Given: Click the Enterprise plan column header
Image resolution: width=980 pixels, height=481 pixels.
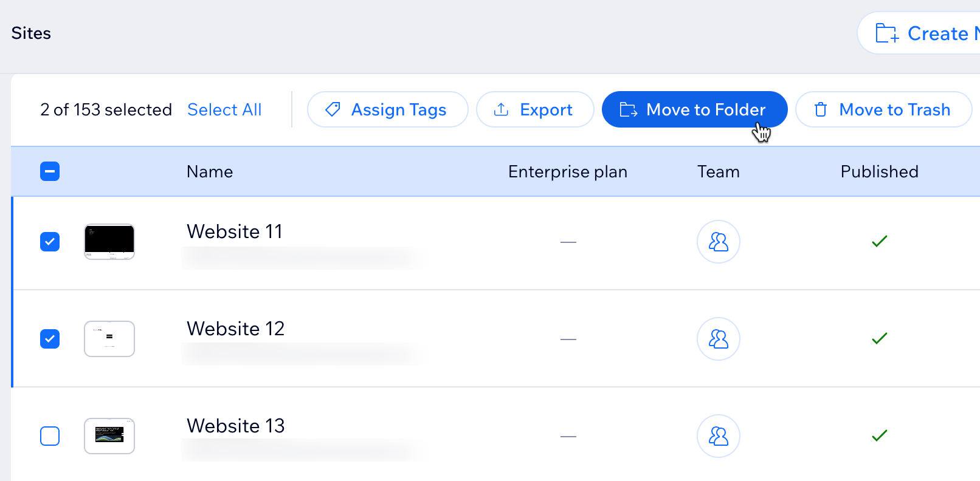Looking at the screenshot, I should coord(567,172).
